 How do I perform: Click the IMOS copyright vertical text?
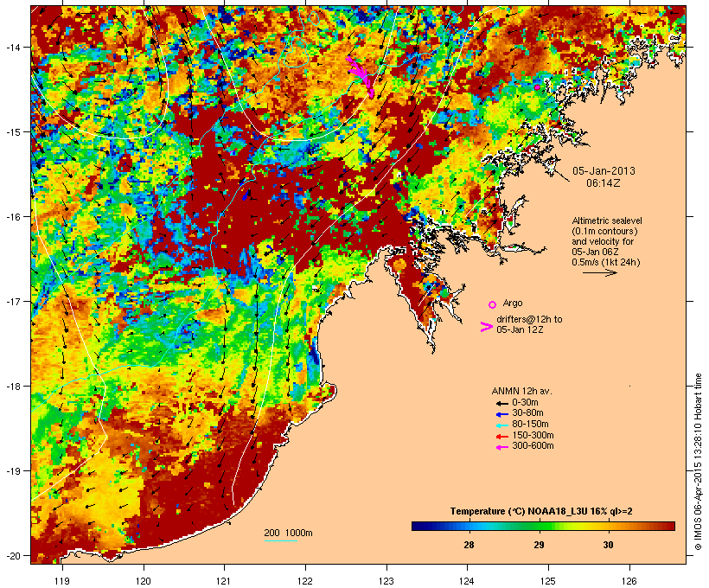point(698,462)
